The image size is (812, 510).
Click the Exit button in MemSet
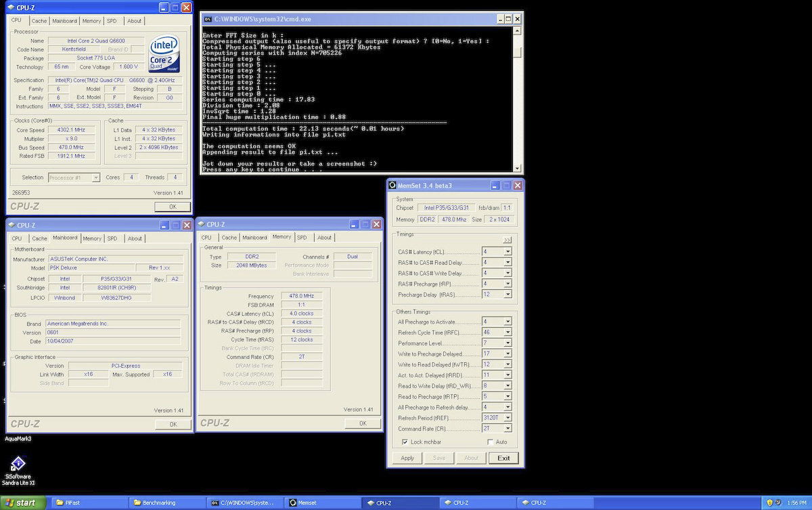[x=503, y=458]
